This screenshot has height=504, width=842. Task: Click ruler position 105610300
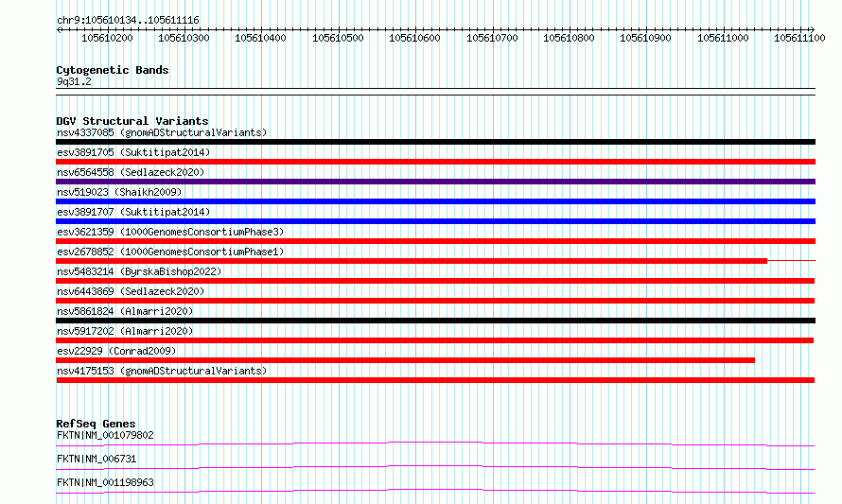pos(184,38)
